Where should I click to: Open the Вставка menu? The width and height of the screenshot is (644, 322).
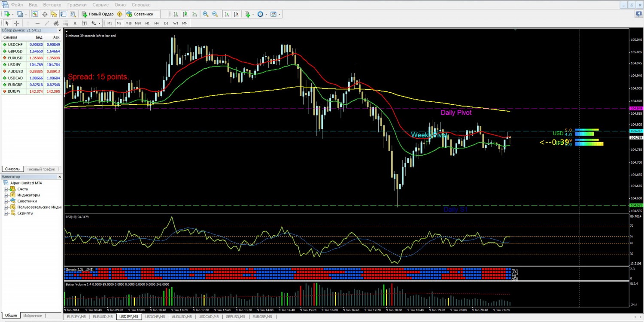click(x=52, y=5)
